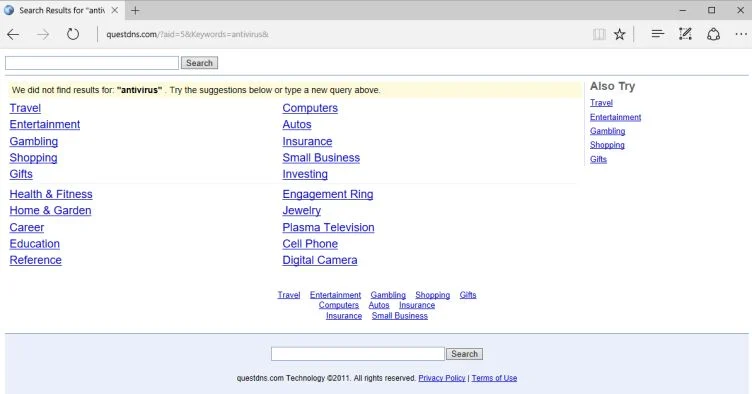The image size is (752, 394).
Task: Click Gifts in the footer link list
Action: 468,295
